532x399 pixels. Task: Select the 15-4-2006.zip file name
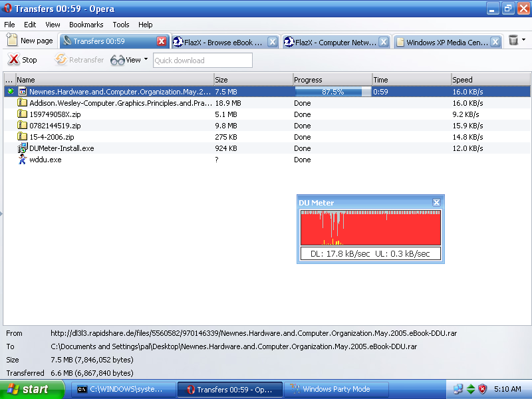click(52, 137)
